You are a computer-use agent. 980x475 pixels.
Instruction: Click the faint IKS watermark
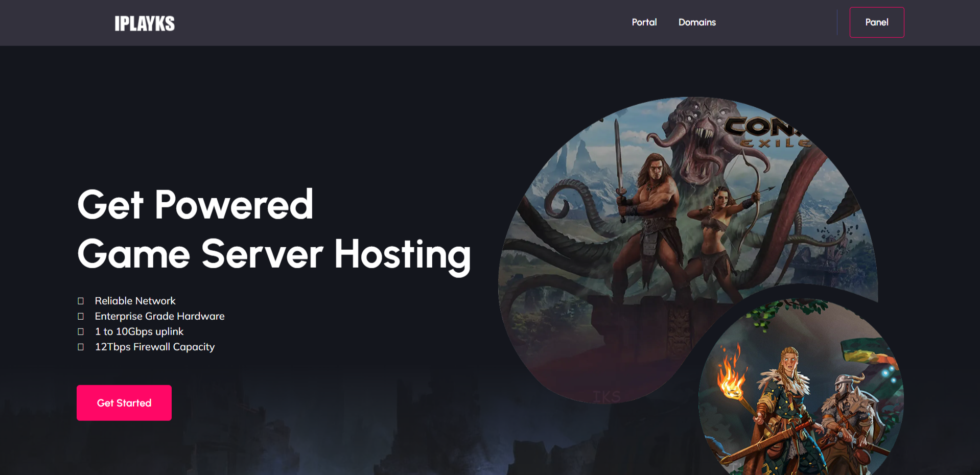[x=606, y=396]
